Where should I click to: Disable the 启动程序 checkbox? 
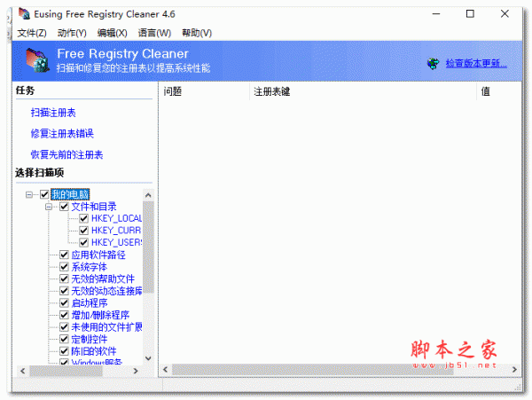pyautogui.click(x=64, y=302)
